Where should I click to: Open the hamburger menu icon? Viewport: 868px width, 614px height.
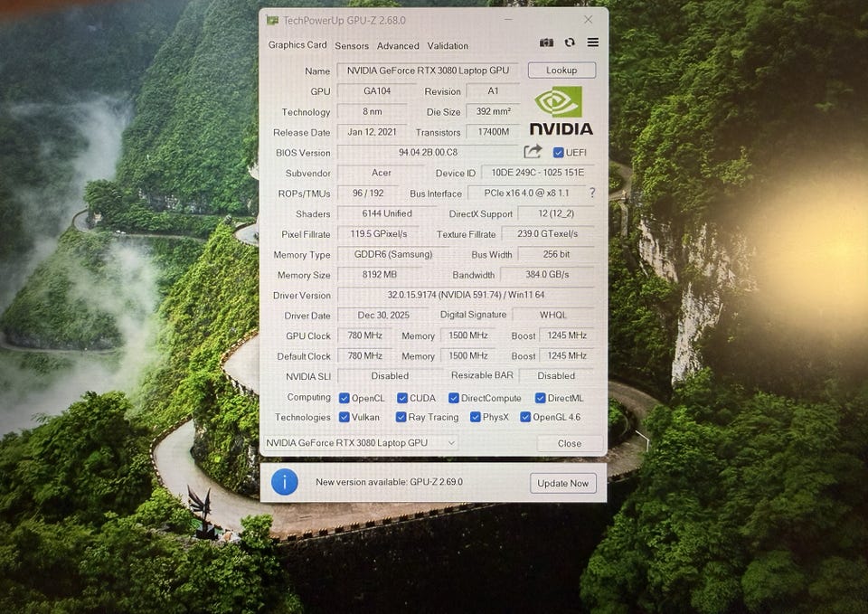coord(593,43)
